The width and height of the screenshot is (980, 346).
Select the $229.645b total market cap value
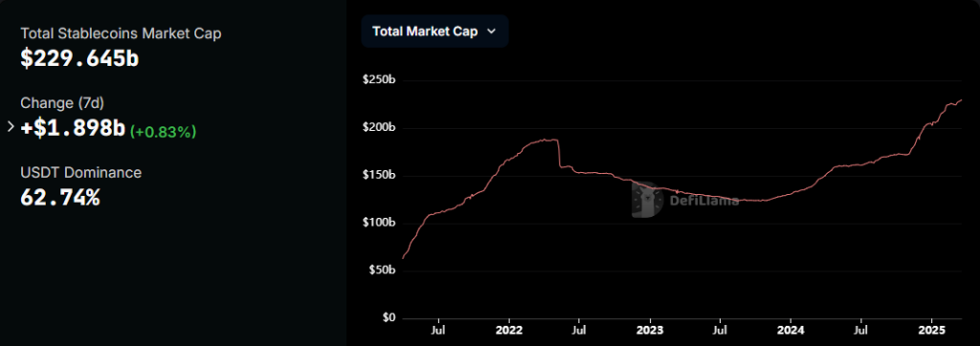79,58
